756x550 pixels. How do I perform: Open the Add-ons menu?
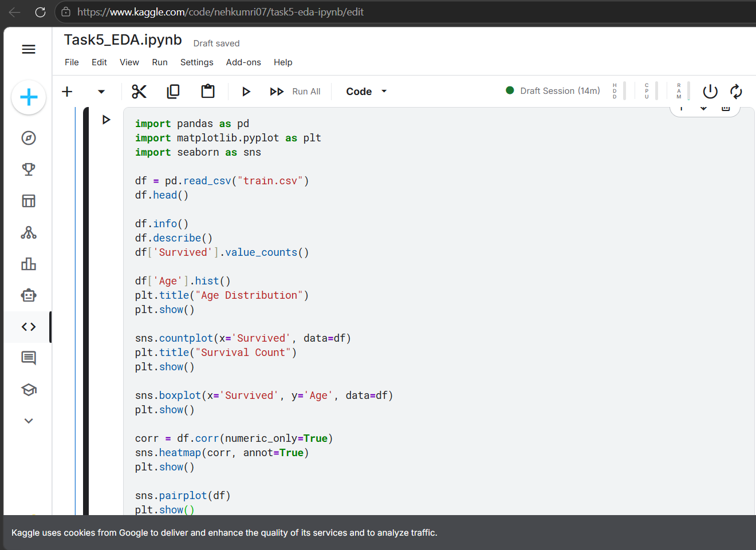point(243,62)
